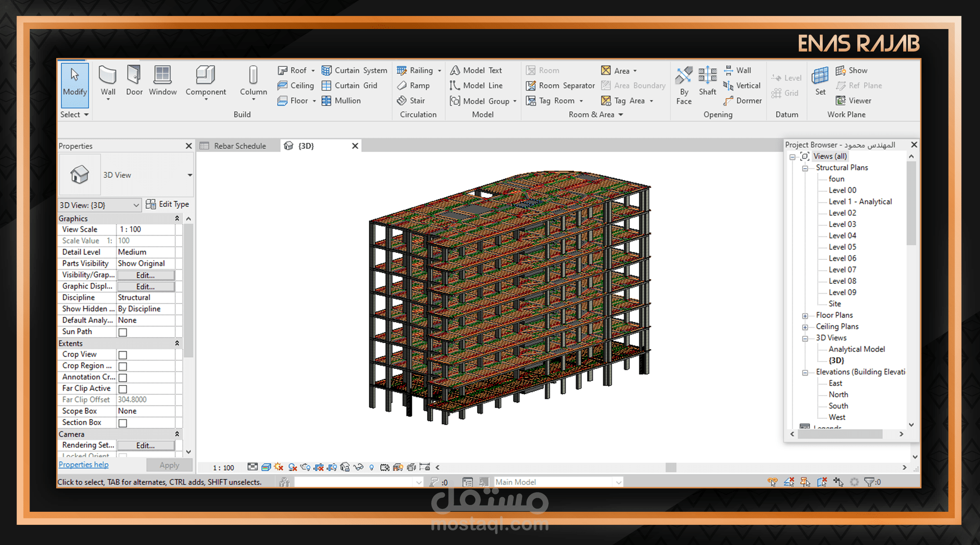Enable the Sun Path checkbox
980x545 pixels.
click(x=123, y=332)
